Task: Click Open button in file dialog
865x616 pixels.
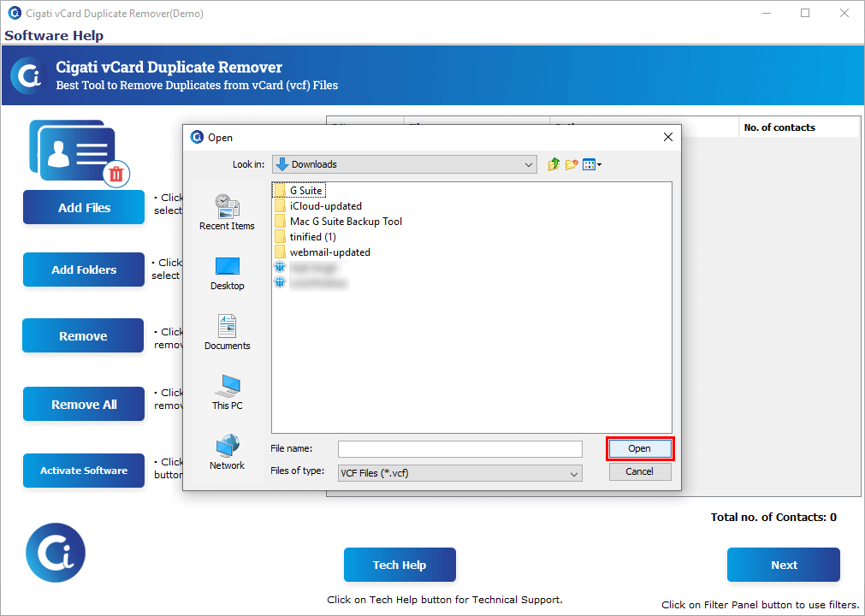Action: point(640,449)
